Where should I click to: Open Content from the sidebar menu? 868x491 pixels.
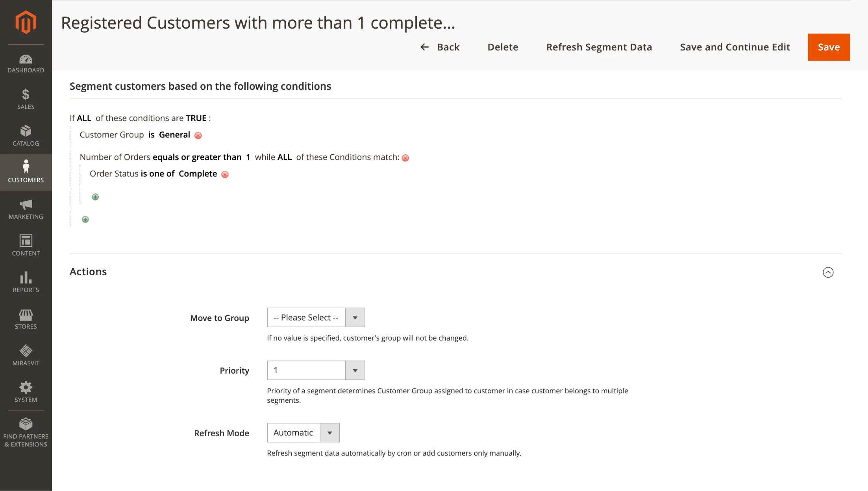(x=26, y=243)
